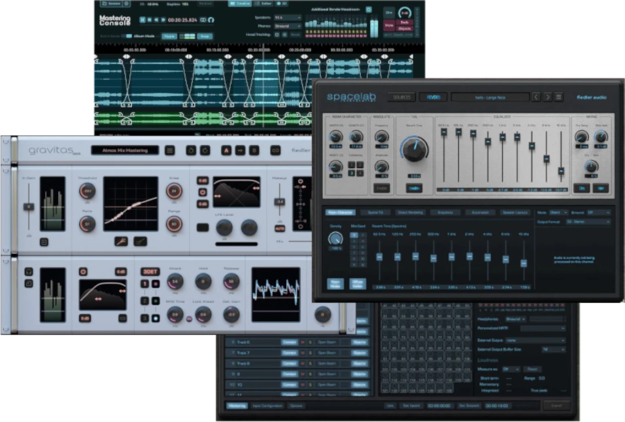Select detector band 2 in gravitas
625x422 pixels.
point(145,301)
